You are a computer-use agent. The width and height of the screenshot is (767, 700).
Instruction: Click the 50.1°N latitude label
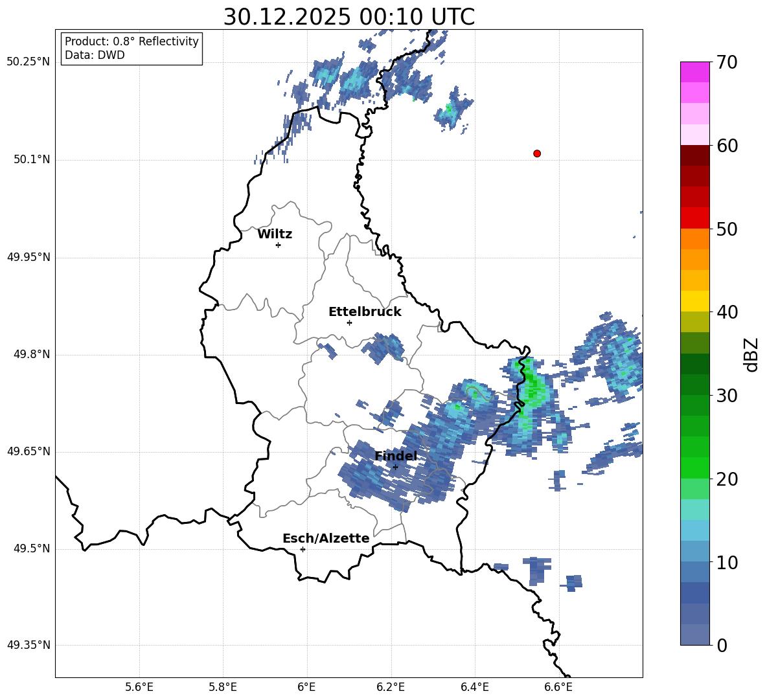pos(31,160)
